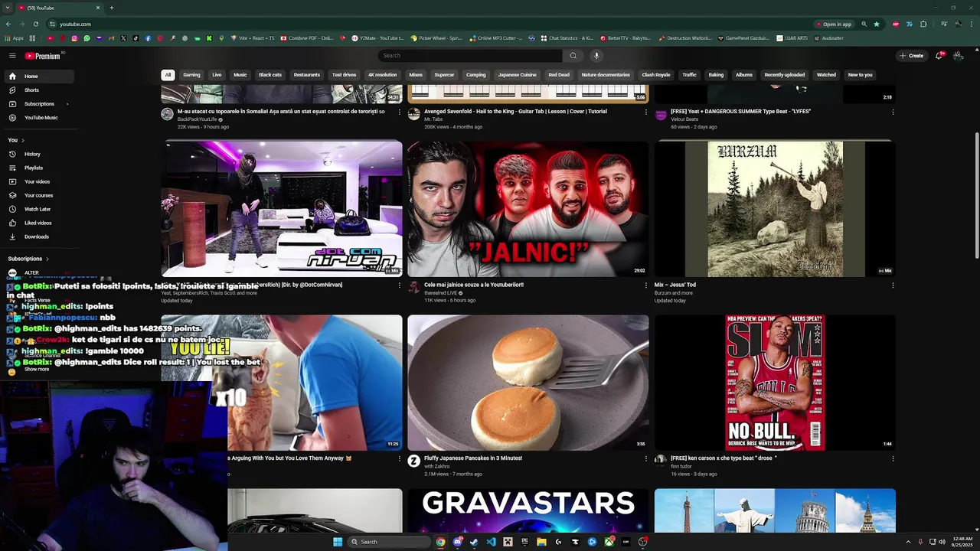The image size is (980, 551).
Task: Show more subscriptions in sidebar
Action: [x=36, y=370]
